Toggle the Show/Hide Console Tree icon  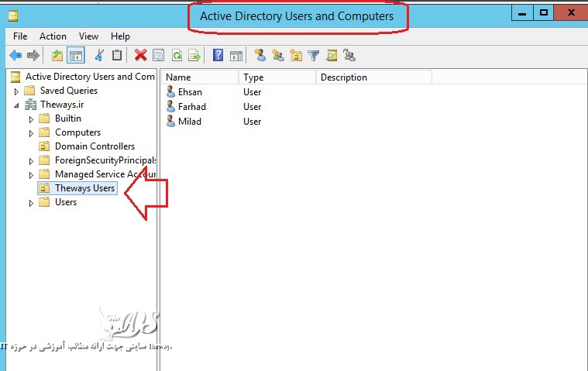76,55
